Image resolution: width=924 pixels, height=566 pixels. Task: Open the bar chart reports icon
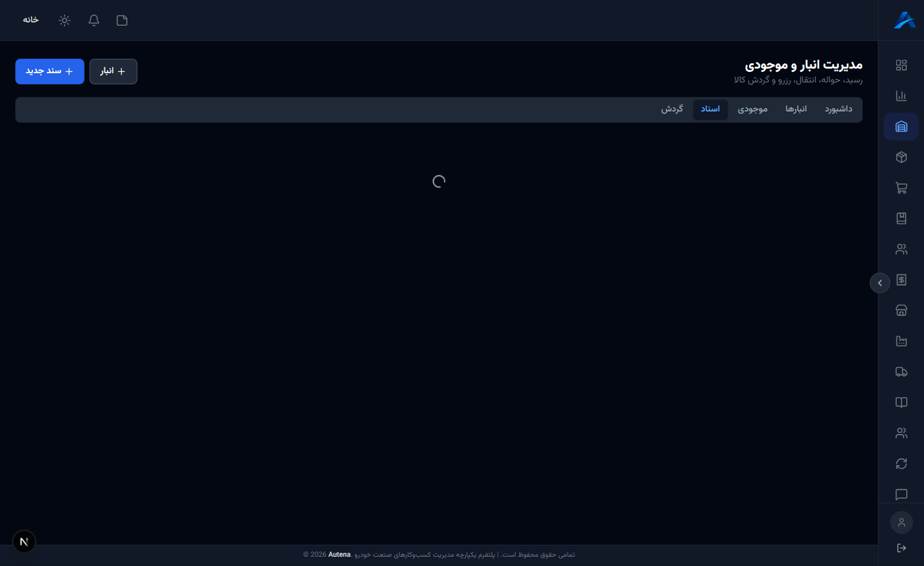[901, 96]
